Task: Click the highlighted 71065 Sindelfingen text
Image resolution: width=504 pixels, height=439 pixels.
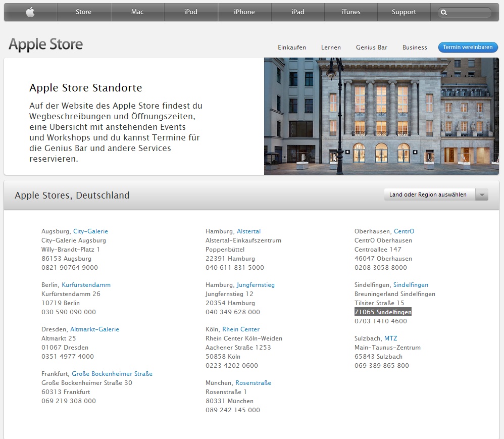Action: pos(383,312)
